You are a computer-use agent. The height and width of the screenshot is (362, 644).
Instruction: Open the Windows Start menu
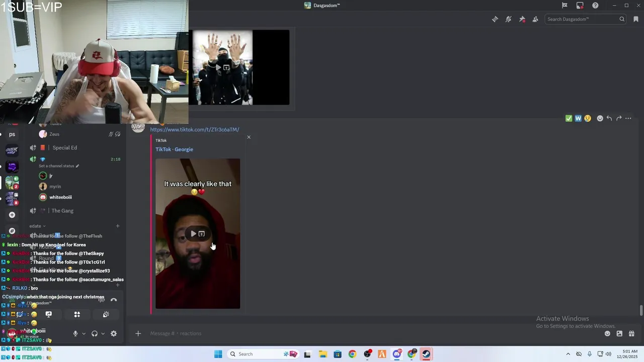tap(218, 354)
